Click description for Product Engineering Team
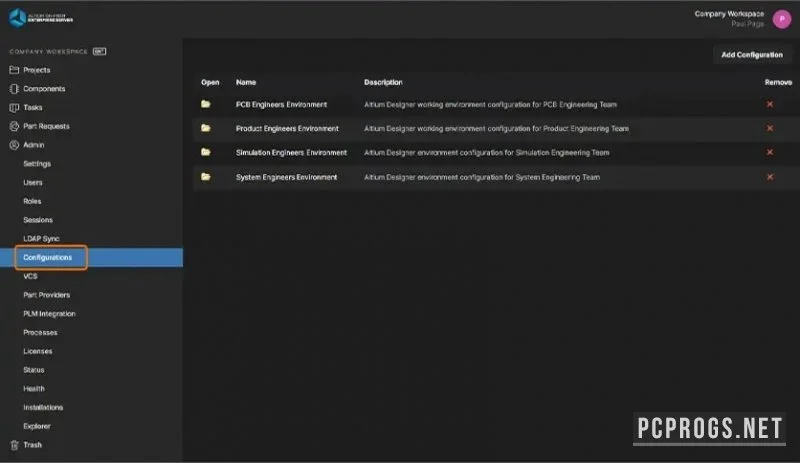 click(x=496, y=129)
